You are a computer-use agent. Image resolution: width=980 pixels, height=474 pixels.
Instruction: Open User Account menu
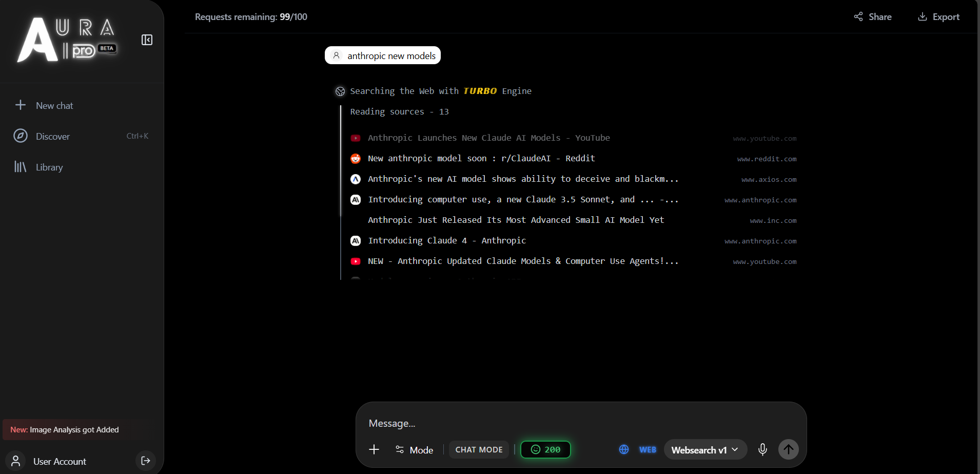click(60, 461)
